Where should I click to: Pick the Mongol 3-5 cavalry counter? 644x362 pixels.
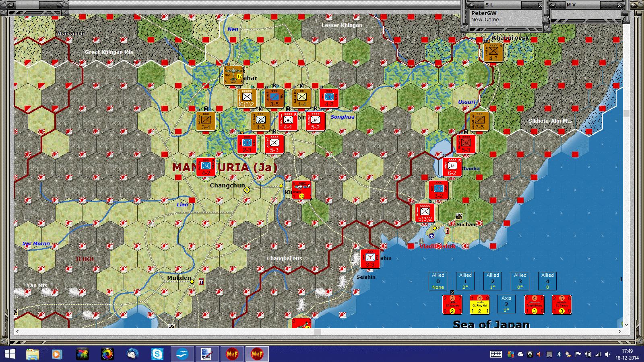pos(274,99)
